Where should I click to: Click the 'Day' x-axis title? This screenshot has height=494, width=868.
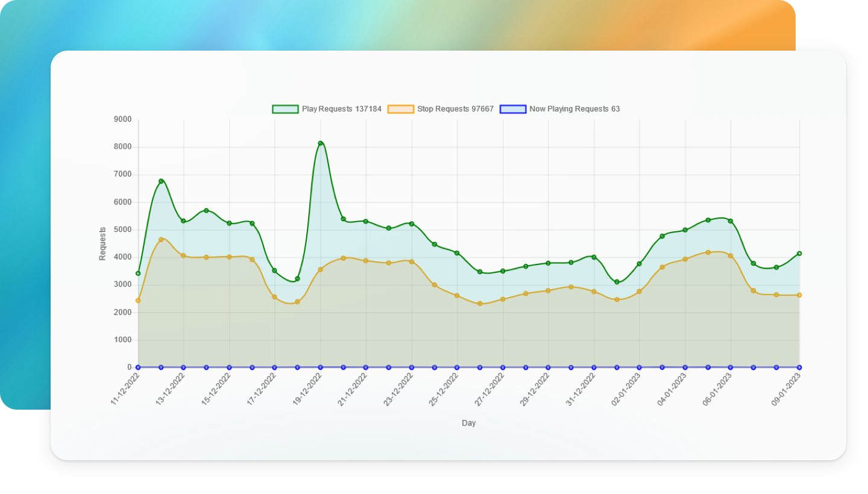coord(469,423)
